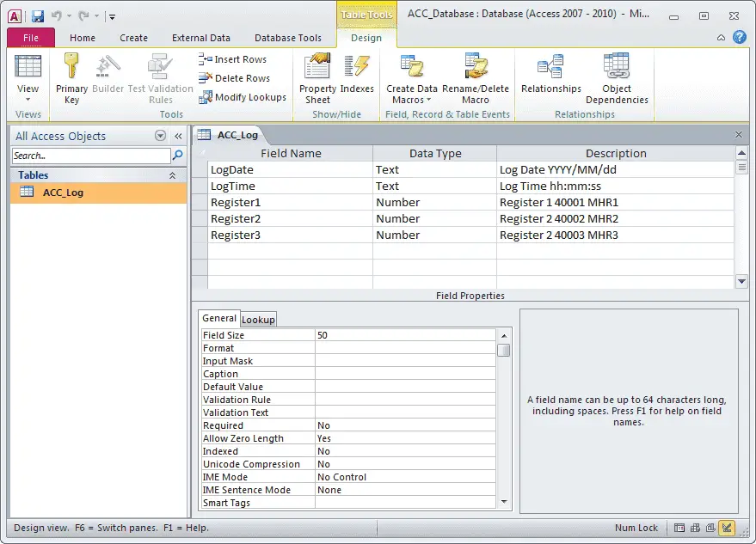Open the Indexes window
This screenshot has width=756, height=544.
click(357, 74)
